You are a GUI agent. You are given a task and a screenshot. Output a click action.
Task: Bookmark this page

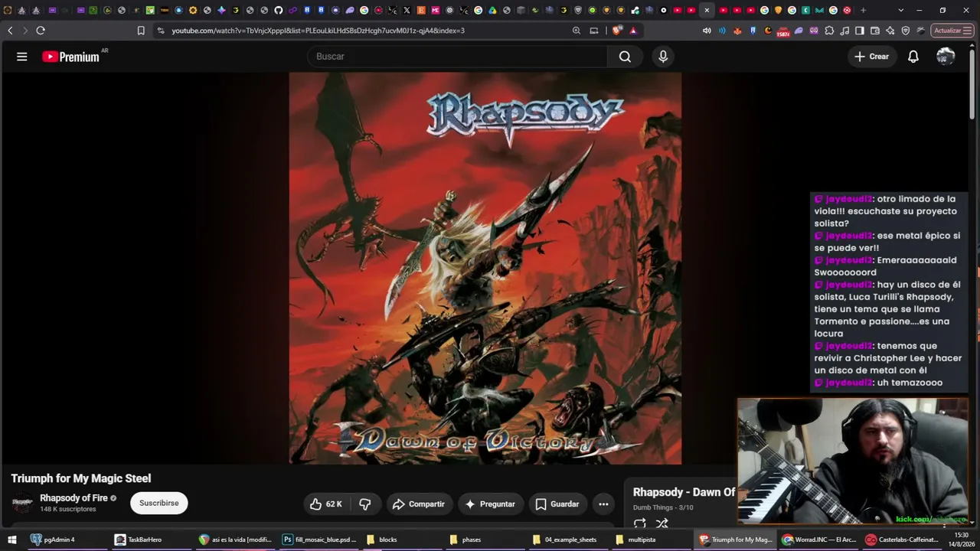point(141,31)
